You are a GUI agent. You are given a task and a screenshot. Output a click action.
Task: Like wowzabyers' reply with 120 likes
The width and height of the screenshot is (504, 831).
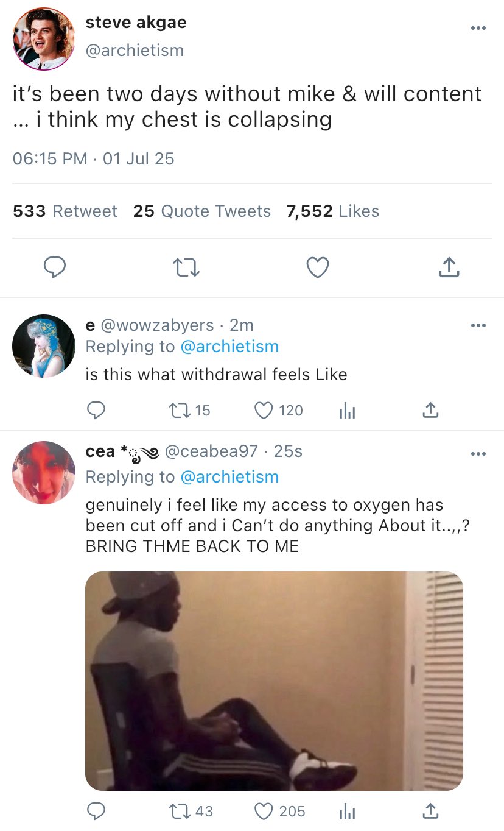(264, 411)
